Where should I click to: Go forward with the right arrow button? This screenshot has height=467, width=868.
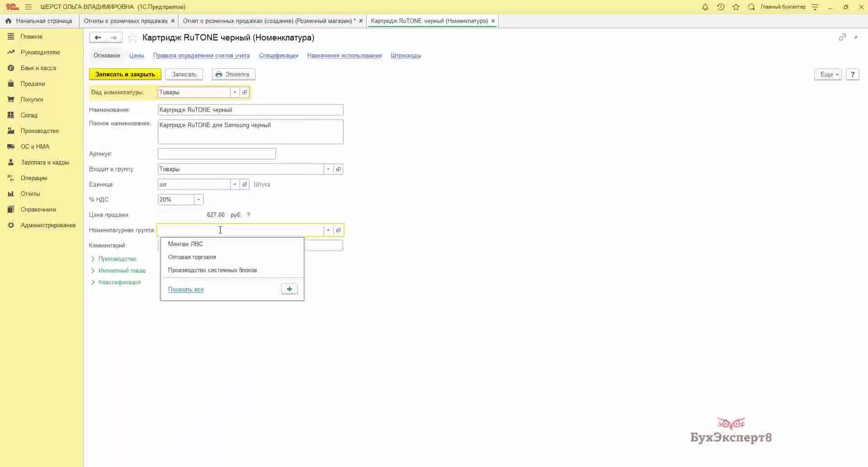pyautogui.click(x=114, y=37)
